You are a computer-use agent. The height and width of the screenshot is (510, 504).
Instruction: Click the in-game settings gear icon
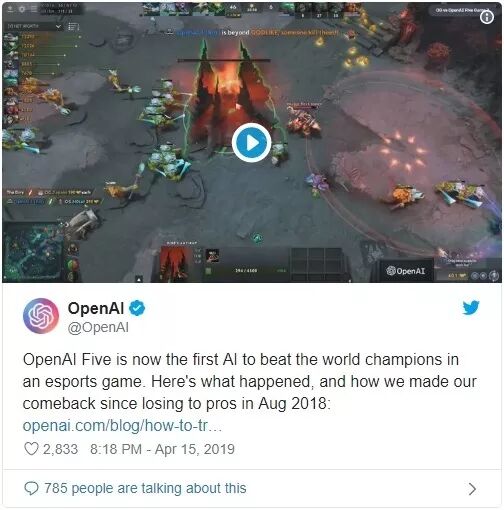22,10
